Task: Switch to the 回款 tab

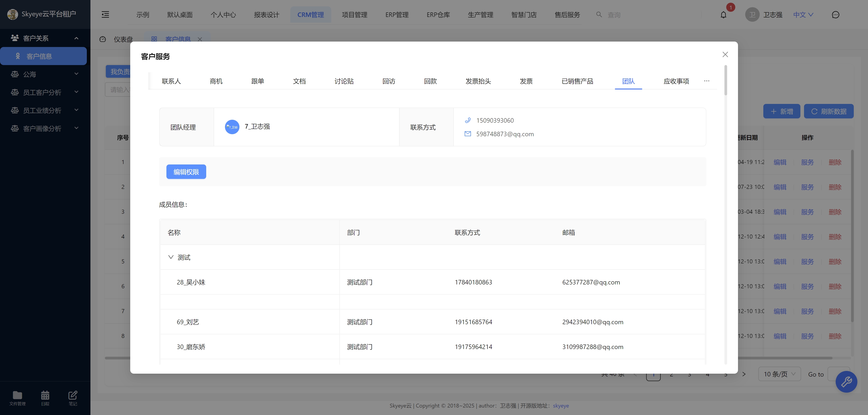Action: point(430,81)
